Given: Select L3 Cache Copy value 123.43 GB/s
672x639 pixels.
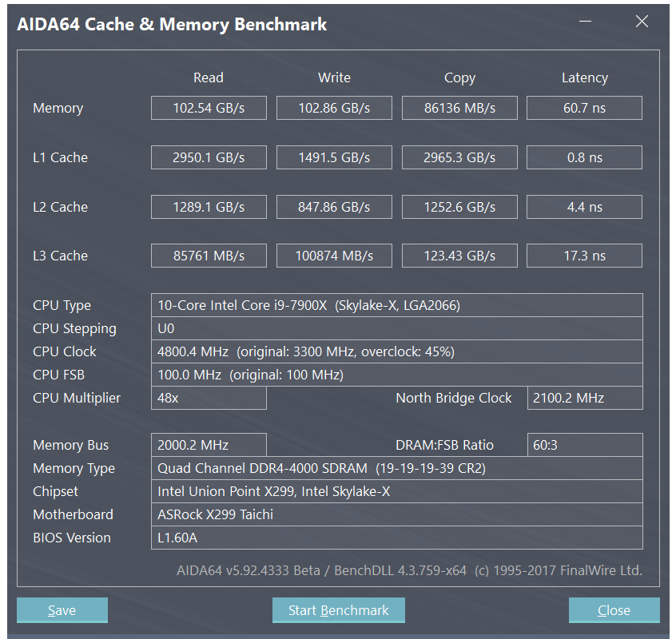Looking at the screenshot, I should point(459,256).
